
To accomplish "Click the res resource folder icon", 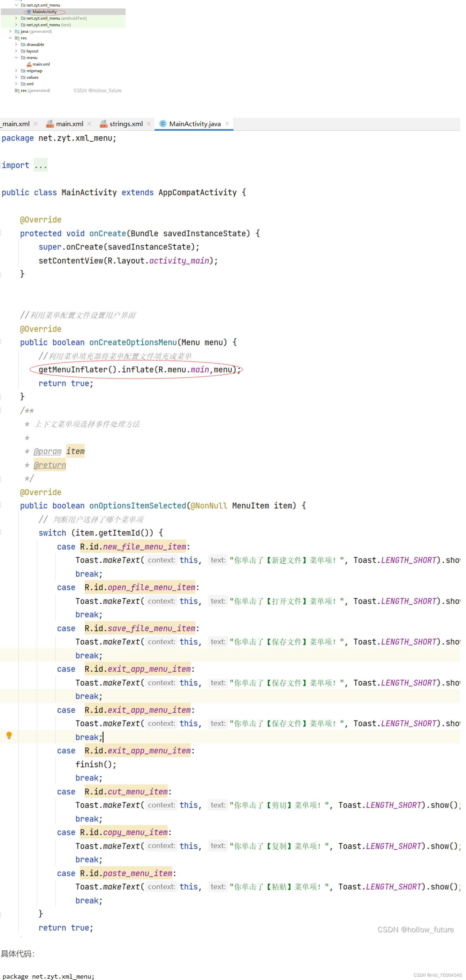I will pyautogui.click(x=18, y=38).
